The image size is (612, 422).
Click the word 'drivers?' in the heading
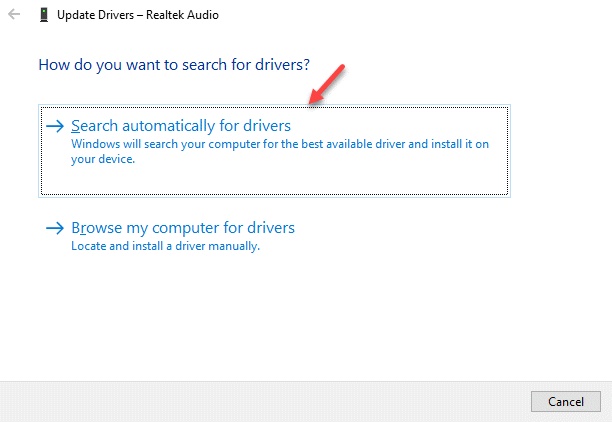282,65
